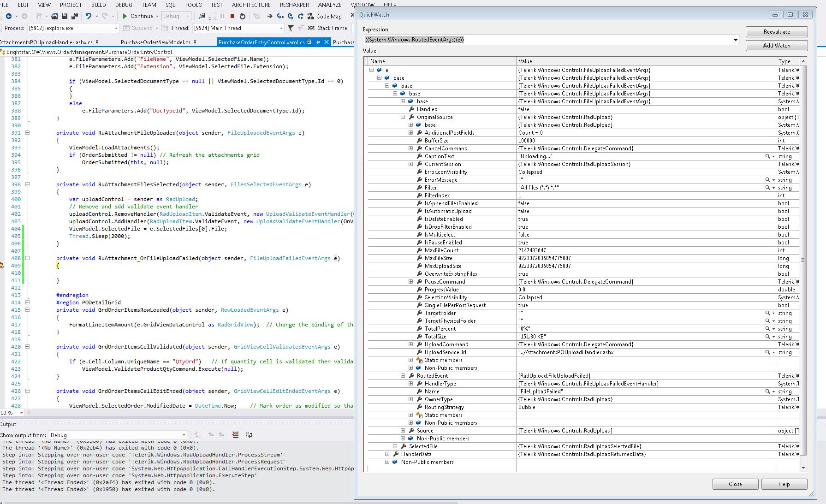Viewport: 826px width, 504px height.
Task: Click the Undo arrow icon
Action: coord(88,16)
